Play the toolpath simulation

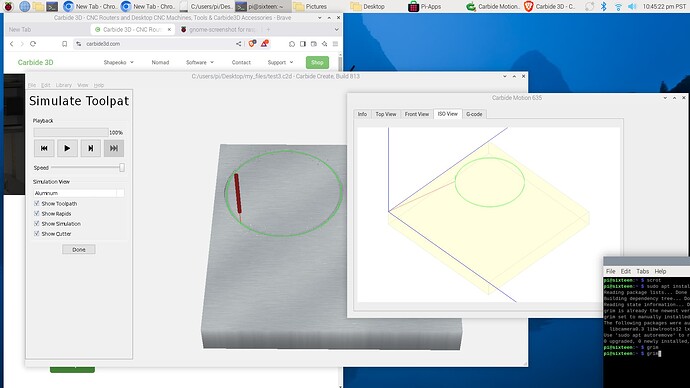point(67,148)
